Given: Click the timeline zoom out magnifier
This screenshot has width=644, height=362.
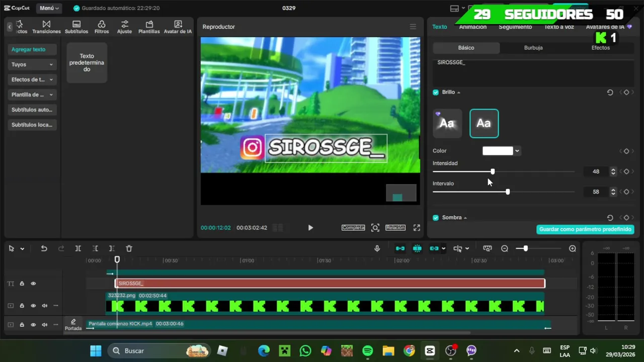Looking at the screenshot, I should (x=505, y=248).
